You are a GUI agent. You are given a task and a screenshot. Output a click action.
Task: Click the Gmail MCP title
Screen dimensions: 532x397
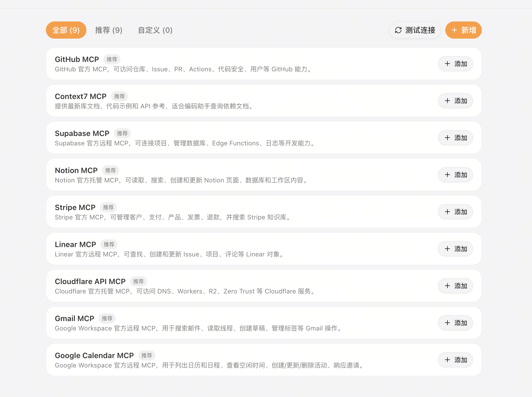click(74, 318)
